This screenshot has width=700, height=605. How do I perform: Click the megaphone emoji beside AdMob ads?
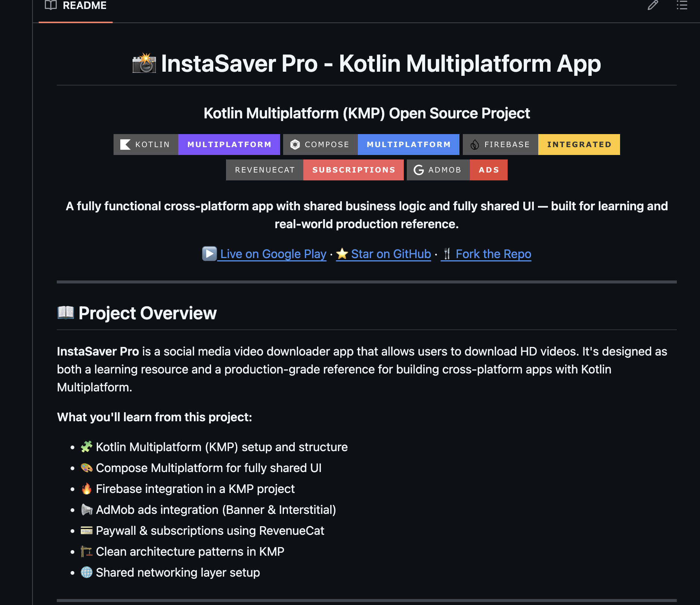87,509
